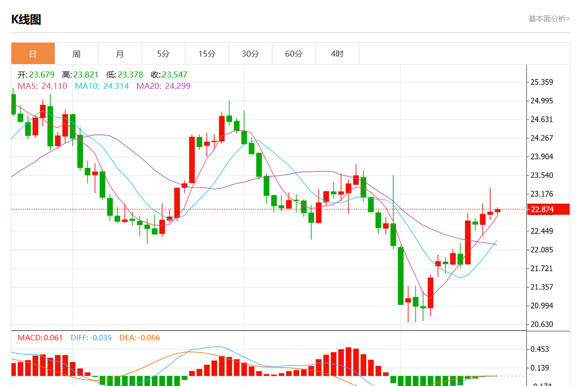
Task: Click the DEA indicator value label
Action: (x=140, y=338)
